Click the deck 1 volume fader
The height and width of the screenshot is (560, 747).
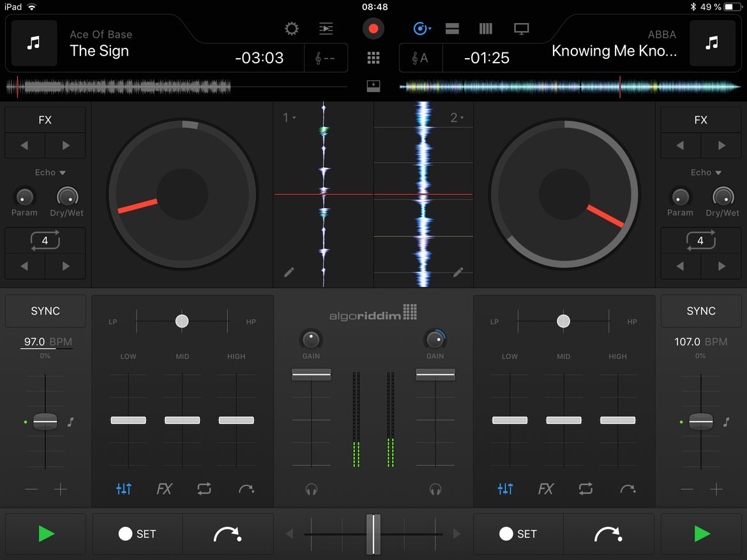click(312, 374)
